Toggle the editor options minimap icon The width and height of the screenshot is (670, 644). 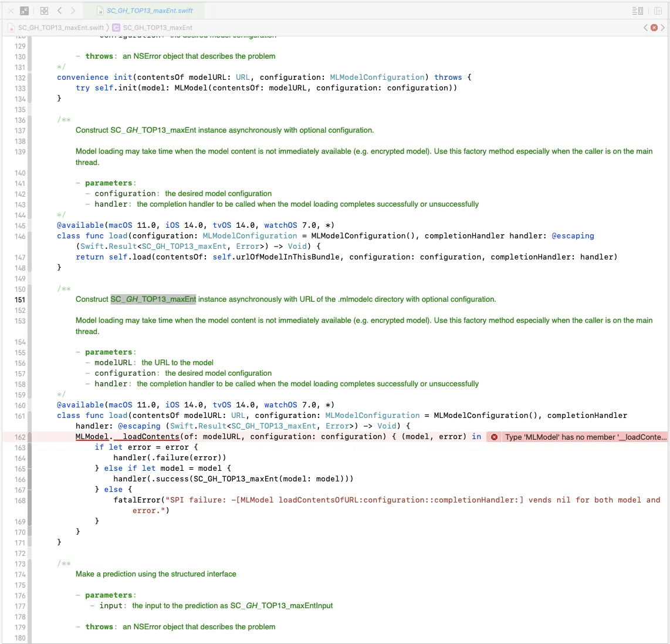(638, 11)
